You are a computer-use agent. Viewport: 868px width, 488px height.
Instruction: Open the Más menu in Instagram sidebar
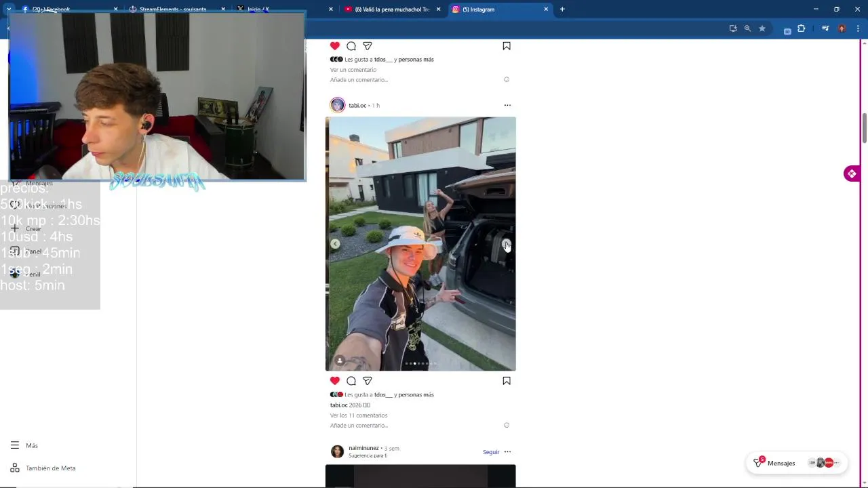[24, 445]
